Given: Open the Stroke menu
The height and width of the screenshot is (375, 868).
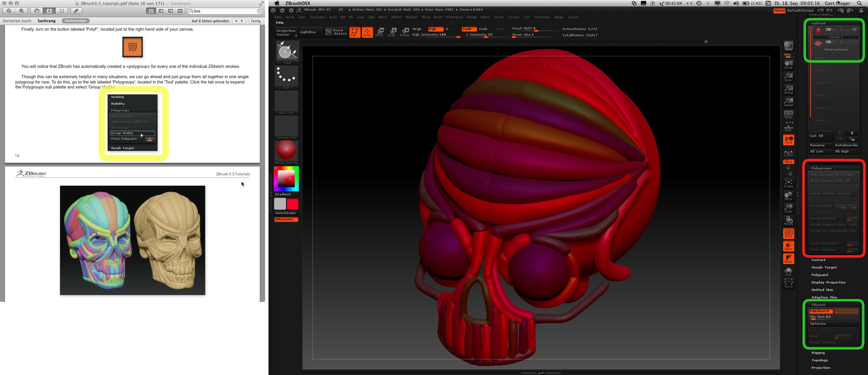Looking at the screenshot, I should coord(498,17).
